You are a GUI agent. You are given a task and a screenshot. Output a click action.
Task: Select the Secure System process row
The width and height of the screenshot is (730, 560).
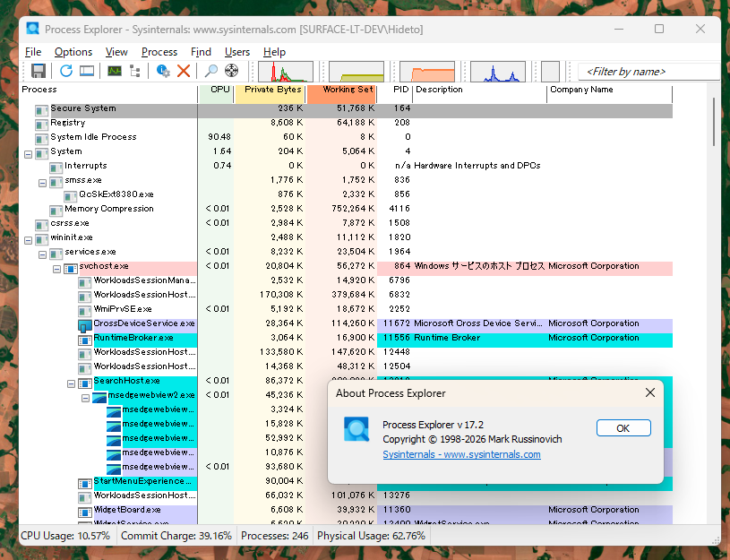[346, 110]
